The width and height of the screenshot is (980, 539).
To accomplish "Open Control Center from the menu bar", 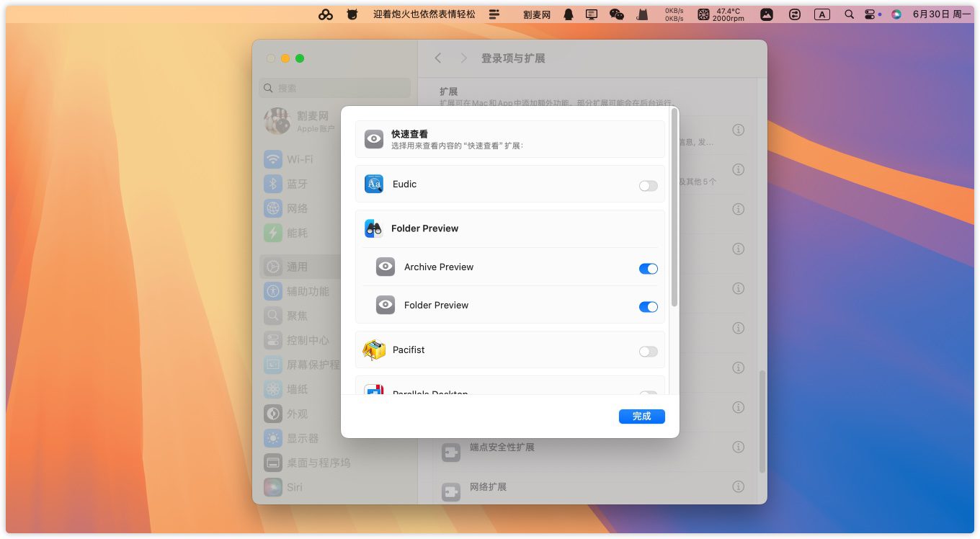I will click(870, 14).
